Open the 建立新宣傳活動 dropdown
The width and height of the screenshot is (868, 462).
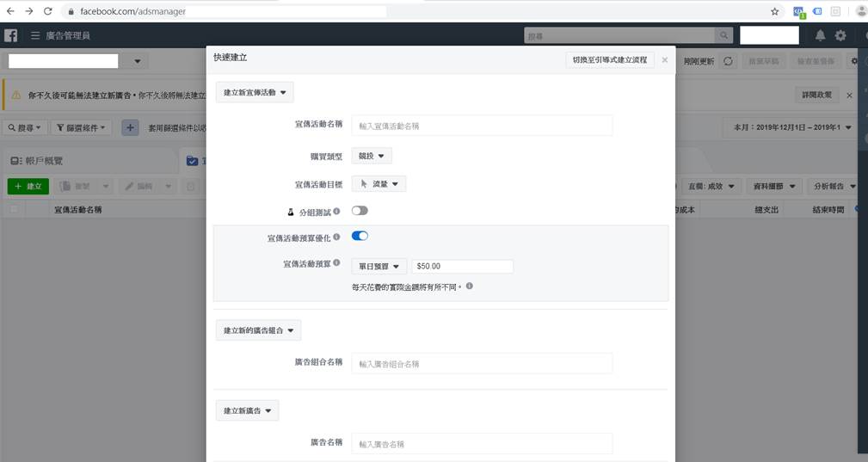255,92
